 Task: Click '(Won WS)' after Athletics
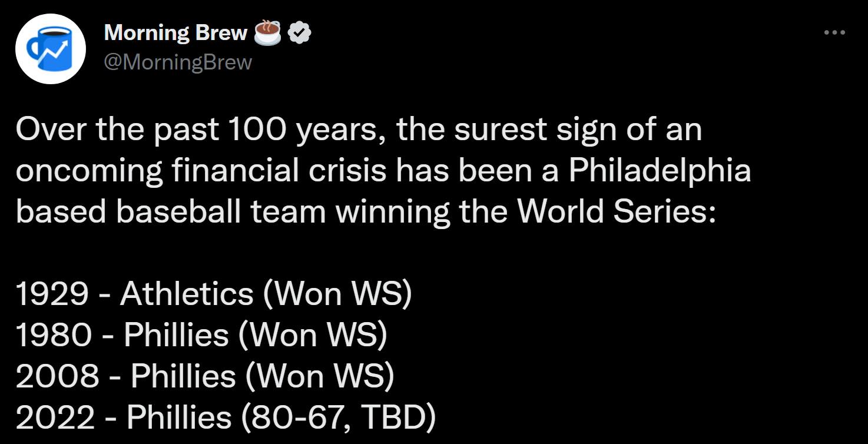tap(336, 294)
